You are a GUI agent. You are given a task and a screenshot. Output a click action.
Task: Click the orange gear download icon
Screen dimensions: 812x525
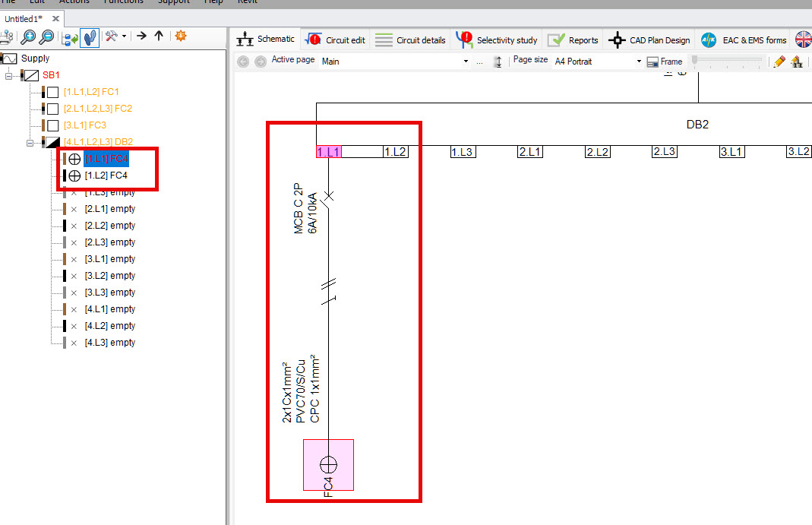coord(181,36)
